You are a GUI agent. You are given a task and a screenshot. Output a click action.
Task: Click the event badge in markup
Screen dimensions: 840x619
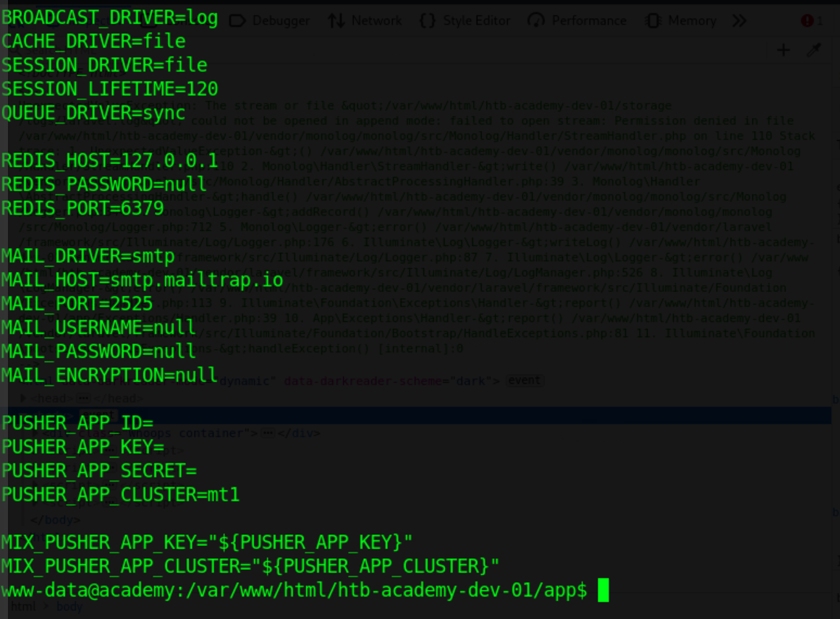pyautogui.click(x=524, y=380)
